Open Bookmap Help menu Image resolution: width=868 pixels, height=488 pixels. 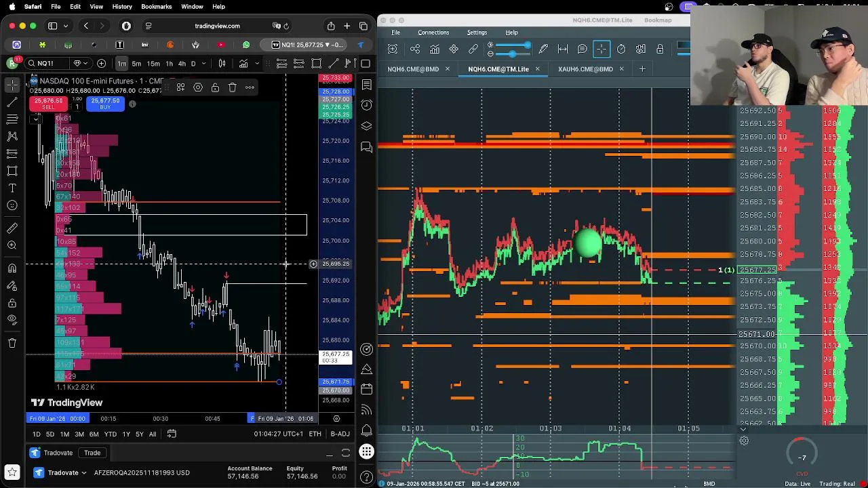(511, 33)
